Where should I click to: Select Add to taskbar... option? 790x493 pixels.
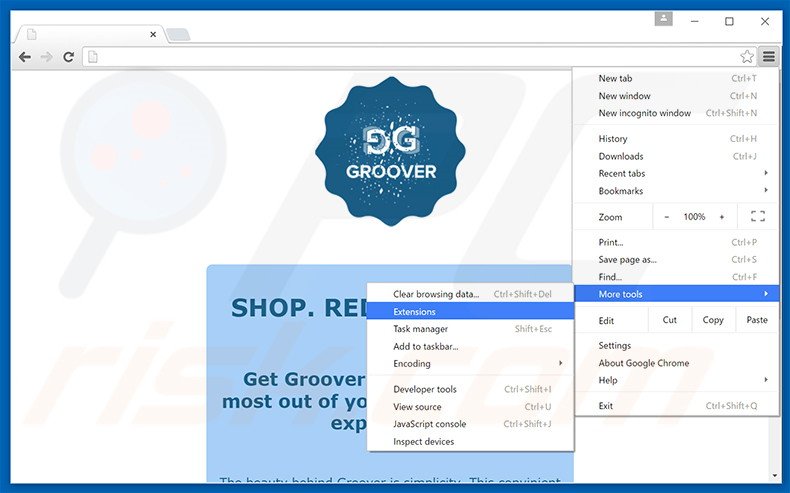pos(471,346)
